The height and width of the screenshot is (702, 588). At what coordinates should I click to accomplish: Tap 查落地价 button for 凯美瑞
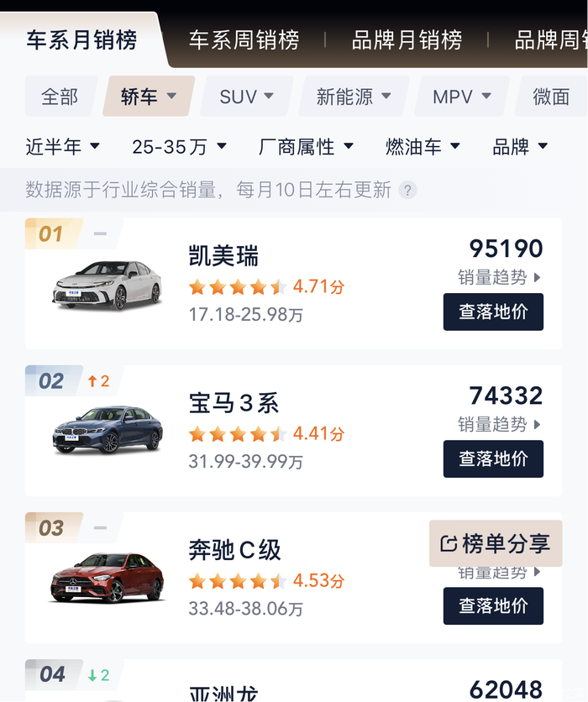coord(493,312)
